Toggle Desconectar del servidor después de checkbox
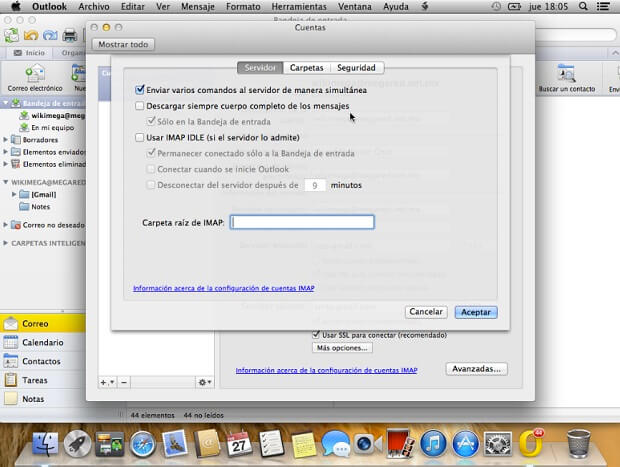 151,185
